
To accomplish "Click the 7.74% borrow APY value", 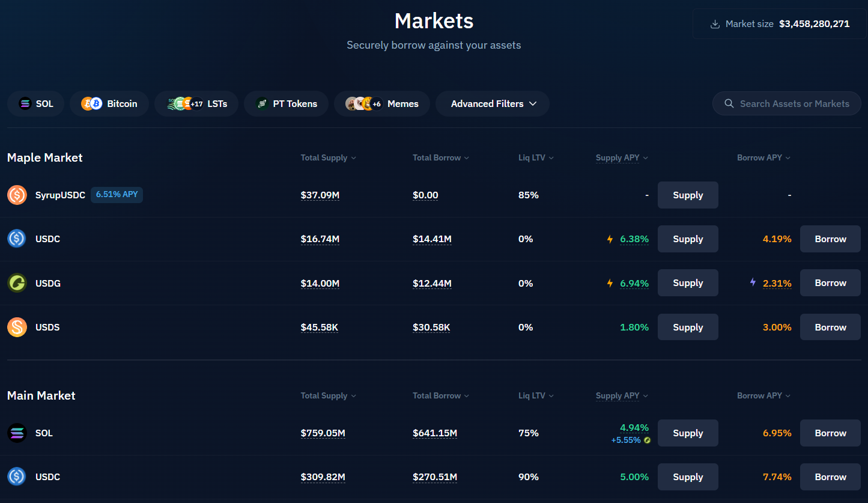I will tap(777, 477).
